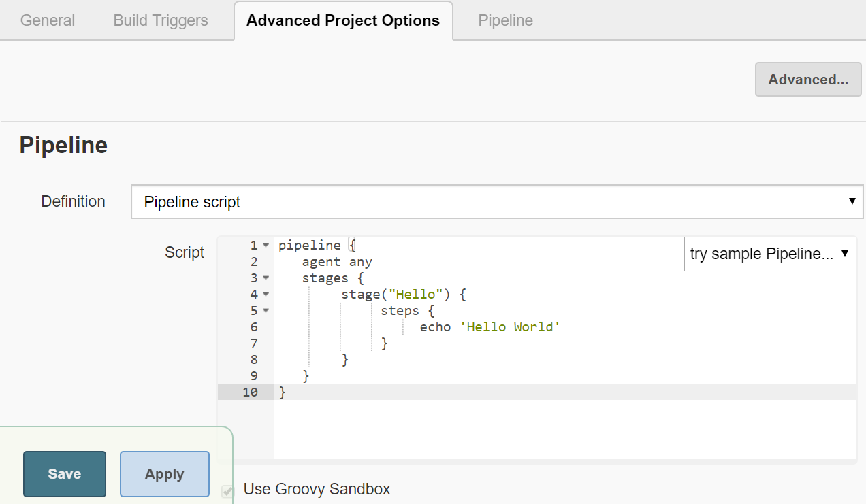
Task: Open the Build Triggers tab
Action: 161,20
